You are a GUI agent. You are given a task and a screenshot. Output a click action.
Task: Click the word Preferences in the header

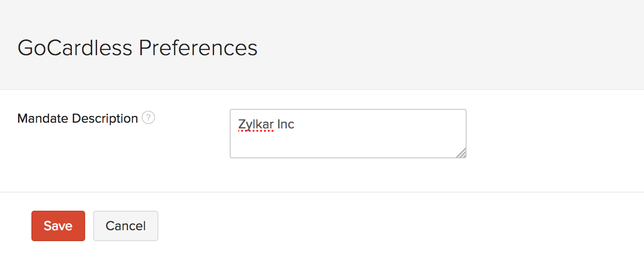pyautogui.click(x=198, y=48)
